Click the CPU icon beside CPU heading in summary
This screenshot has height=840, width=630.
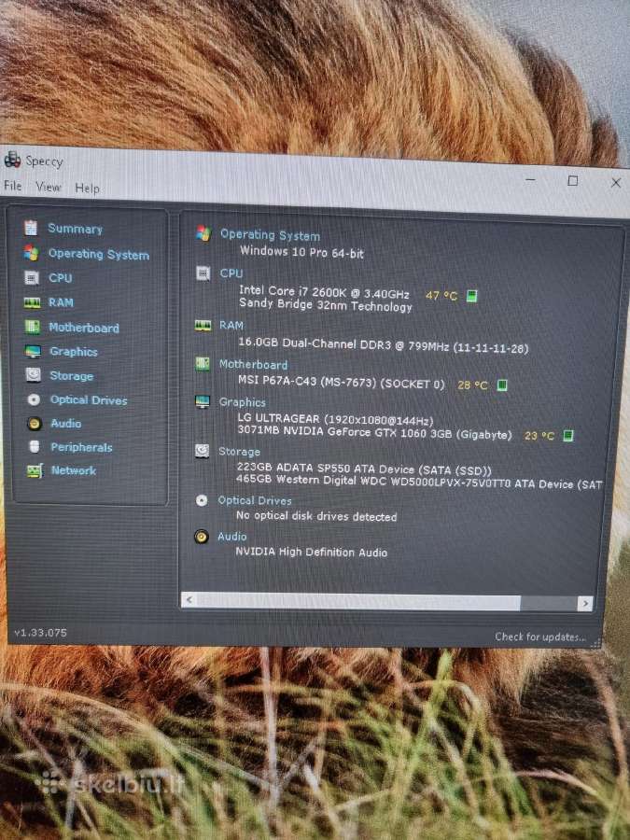point(203,273)
